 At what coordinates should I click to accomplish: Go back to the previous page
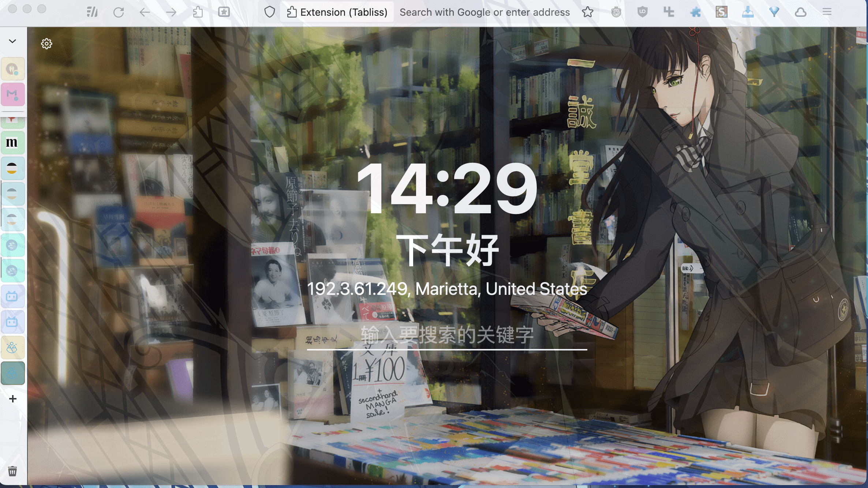(145, 12)
